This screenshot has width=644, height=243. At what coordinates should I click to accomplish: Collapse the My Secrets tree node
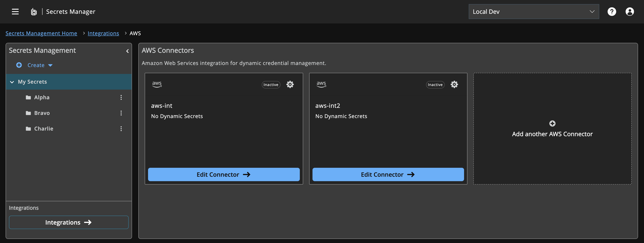pyautogui.click(x=12, y=82)
